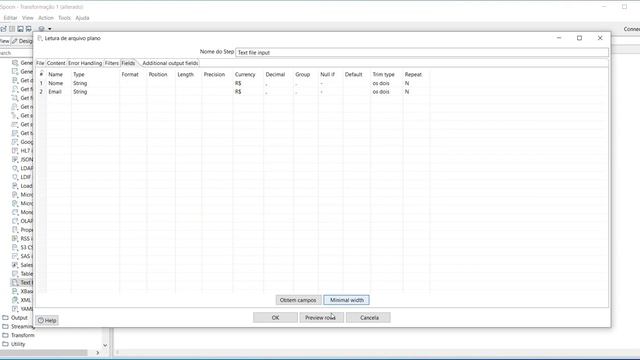Select the JSON input step icon
The image size is (640, 360).
pyautogui.click(x=15, y=159)
